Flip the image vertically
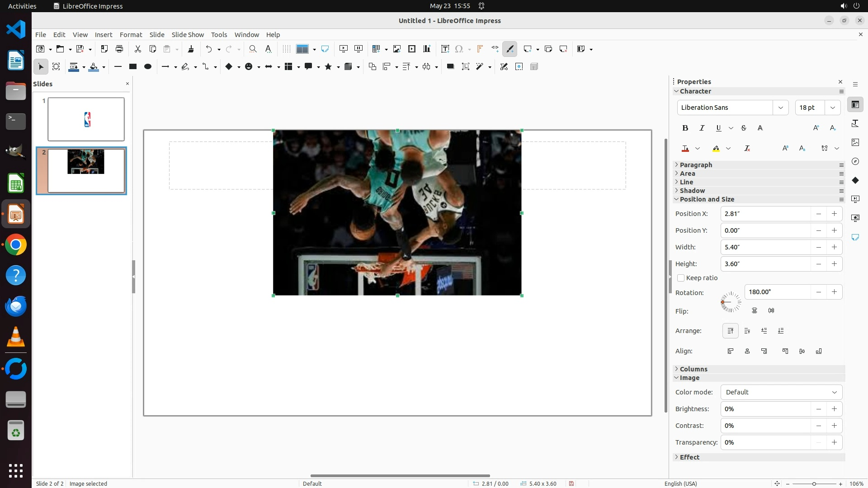 click(x=754, y=311)
